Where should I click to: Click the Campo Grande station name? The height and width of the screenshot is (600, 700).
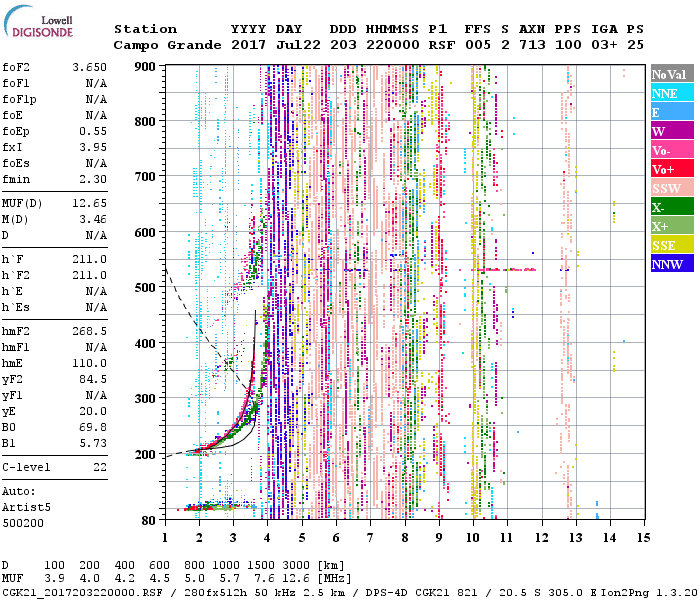tap(165, 45)
